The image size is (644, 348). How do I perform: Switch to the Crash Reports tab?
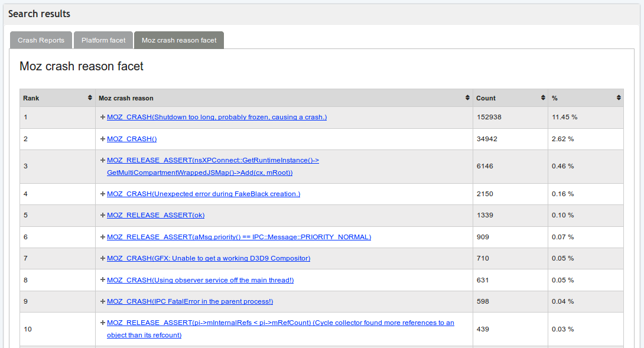[41, 40]
